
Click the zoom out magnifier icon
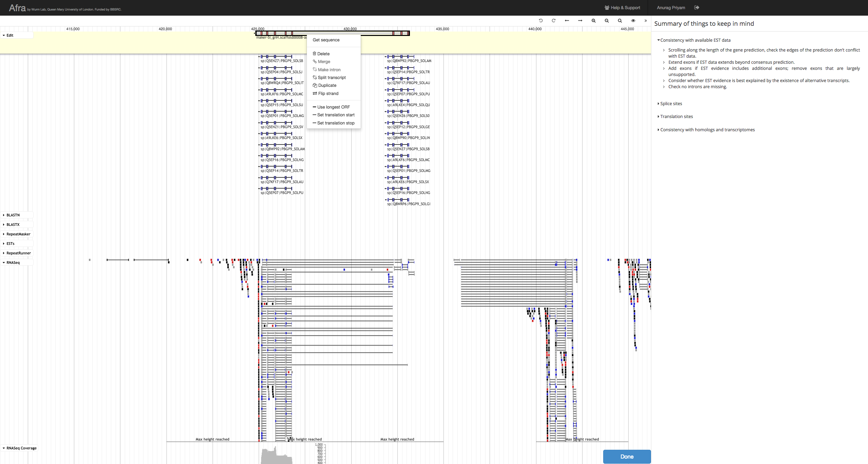click(x=607, y=21)
